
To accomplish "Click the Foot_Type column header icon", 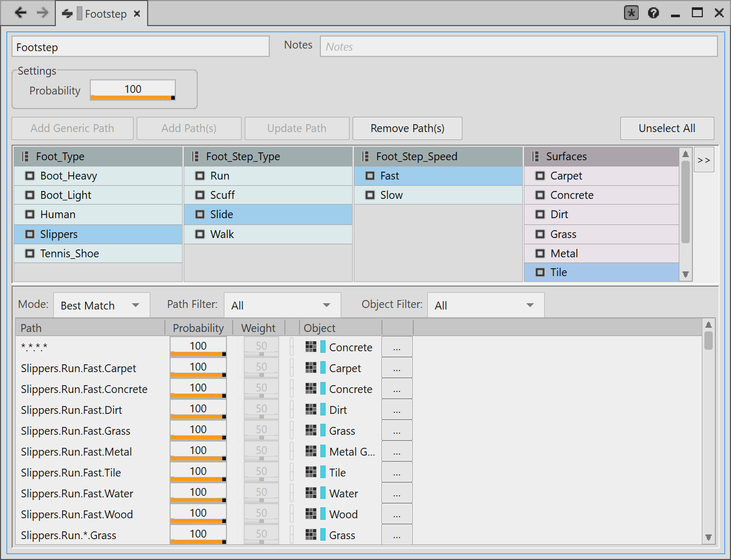I will [x=25, y=157].
